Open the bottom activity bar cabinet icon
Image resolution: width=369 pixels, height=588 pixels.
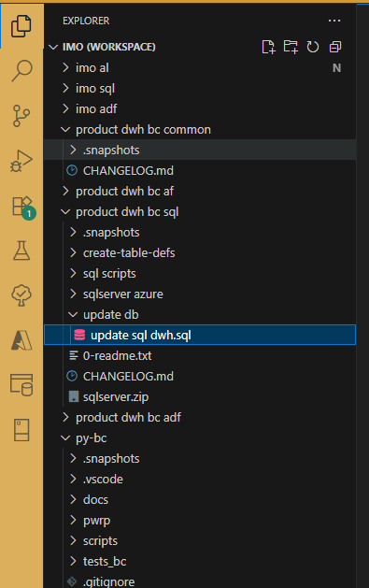coord(21,430)
